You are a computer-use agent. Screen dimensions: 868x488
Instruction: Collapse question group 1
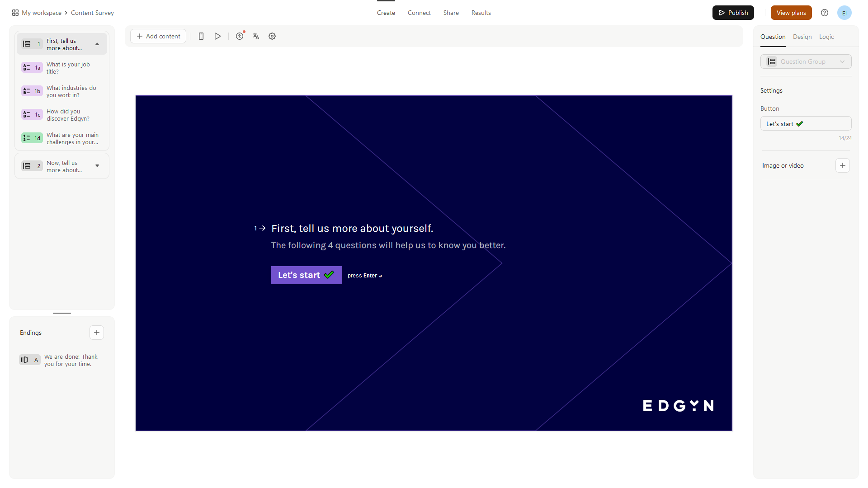(x=97, y=44)
